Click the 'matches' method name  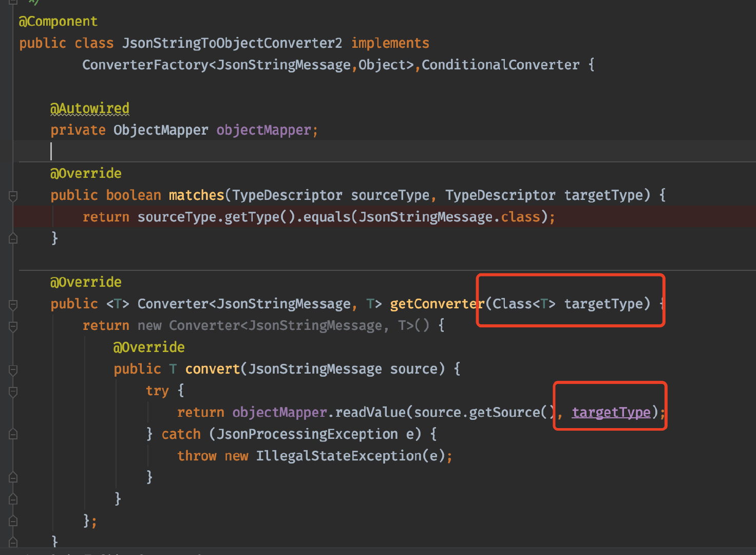coord(197,195)
